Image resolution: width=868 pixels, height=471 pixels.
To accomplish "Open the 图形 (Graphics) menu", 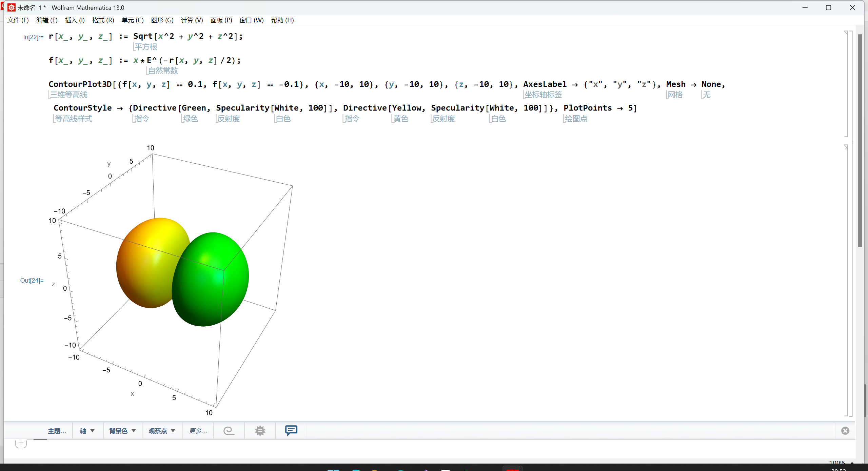I will pyautogui.click(x=162, y=20).
